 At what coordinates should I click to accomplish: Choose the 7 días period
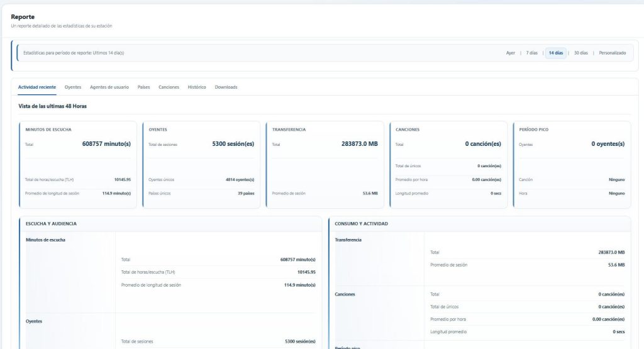[x=531, y=53]
